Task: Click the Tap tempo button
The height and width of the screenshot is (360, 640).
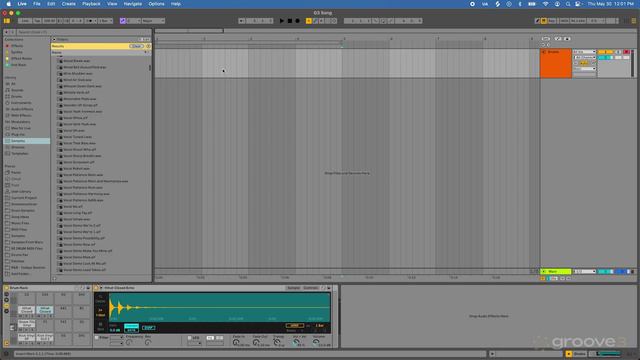Action: pos(37,21)
